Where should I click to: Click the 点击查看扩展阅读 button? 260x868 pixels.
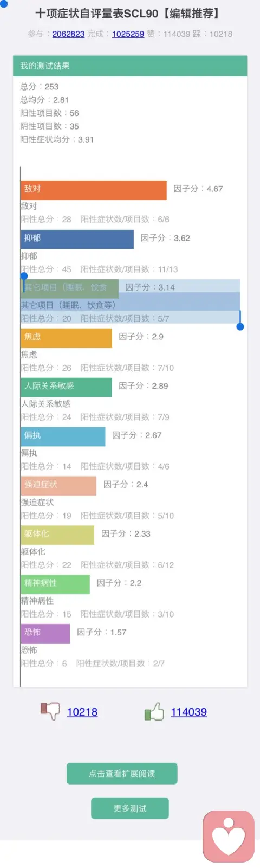coord(122,774)
